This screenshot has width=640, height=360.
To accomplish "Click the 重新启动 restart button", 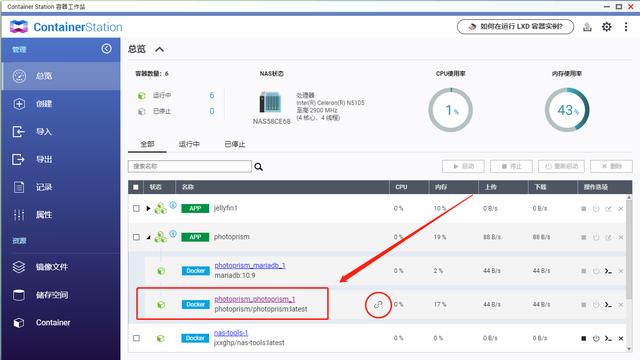I will click(561, 167).
